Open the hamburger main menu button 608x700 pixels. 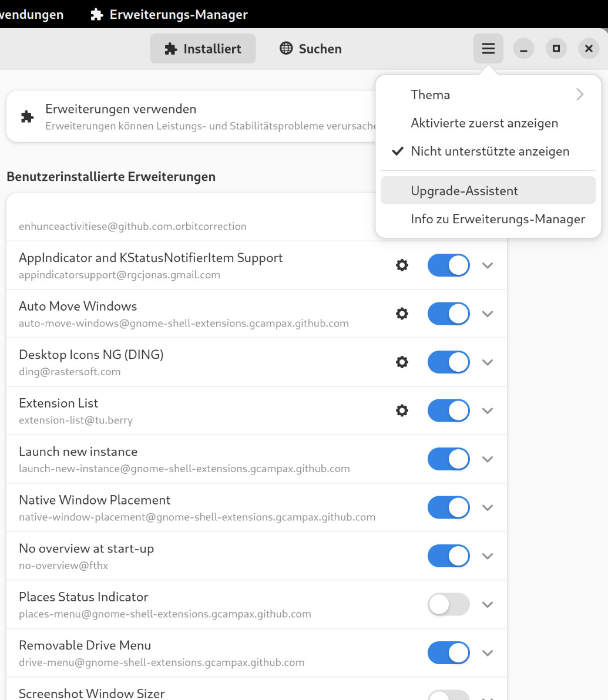(488, 48)
